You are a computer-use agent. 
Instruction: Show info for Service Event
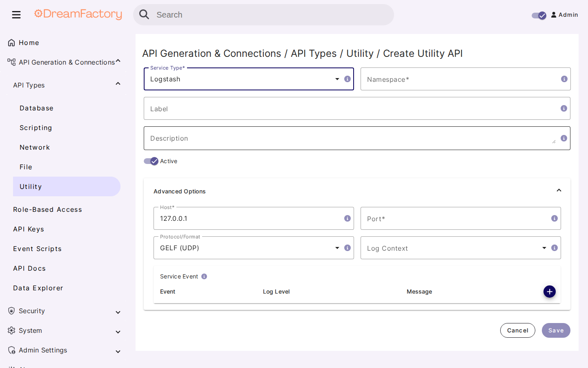click(204, 276)
